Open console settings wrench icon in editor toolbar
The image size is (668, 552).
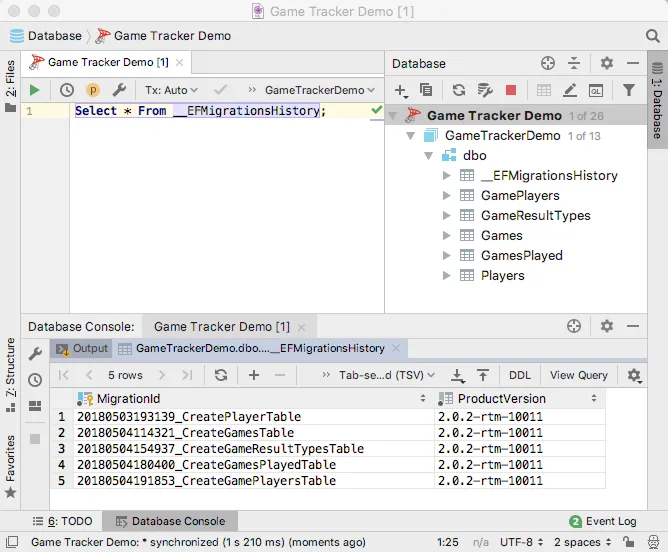[x=119, y=90]
